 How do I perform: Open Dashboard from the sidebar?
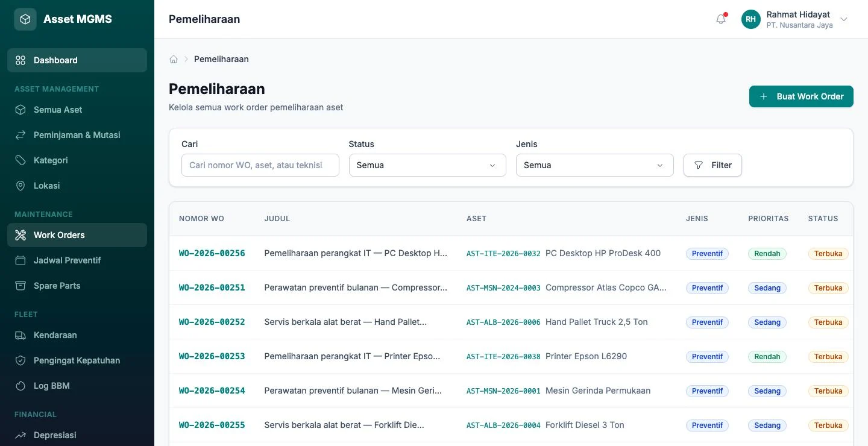pos(77,60)
